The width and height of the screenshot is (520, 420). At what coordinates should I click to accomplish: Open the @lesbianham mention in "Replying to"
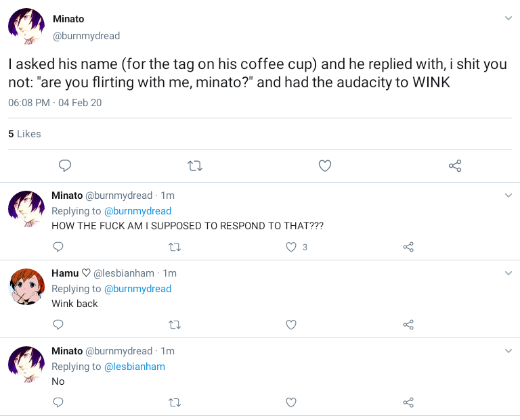coord(134,367)
